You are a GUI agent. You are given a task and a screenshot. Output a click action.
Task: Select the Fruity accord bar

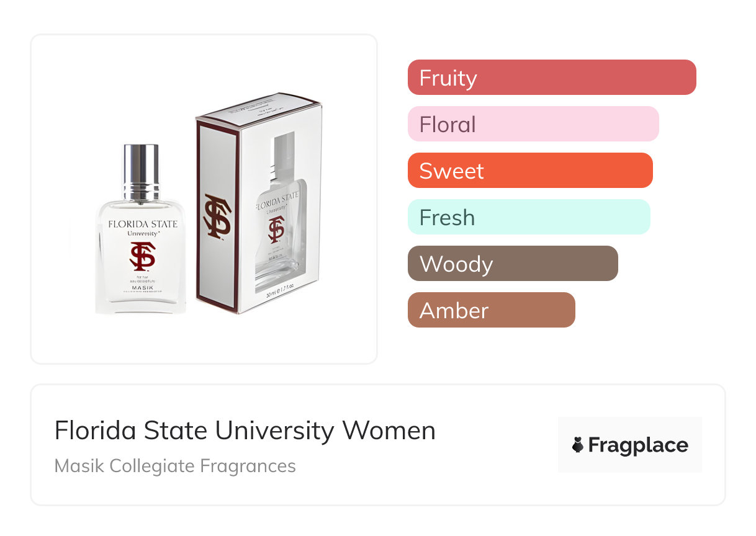(x=551, y=78)
